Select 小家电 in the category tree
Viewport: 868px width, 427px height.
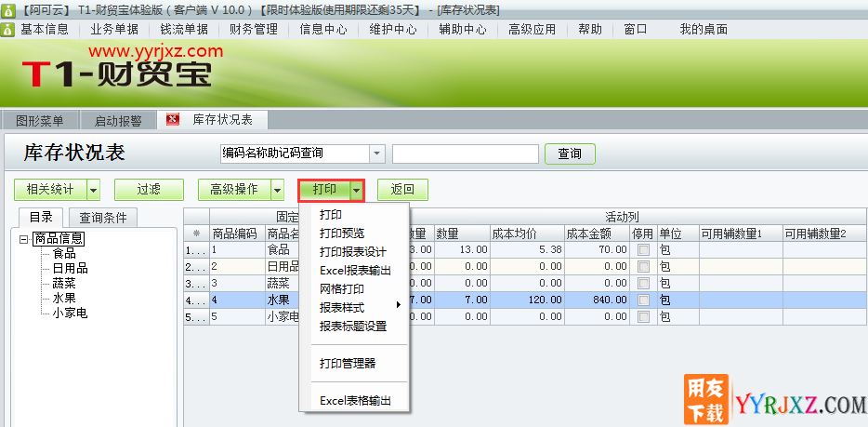70,314
